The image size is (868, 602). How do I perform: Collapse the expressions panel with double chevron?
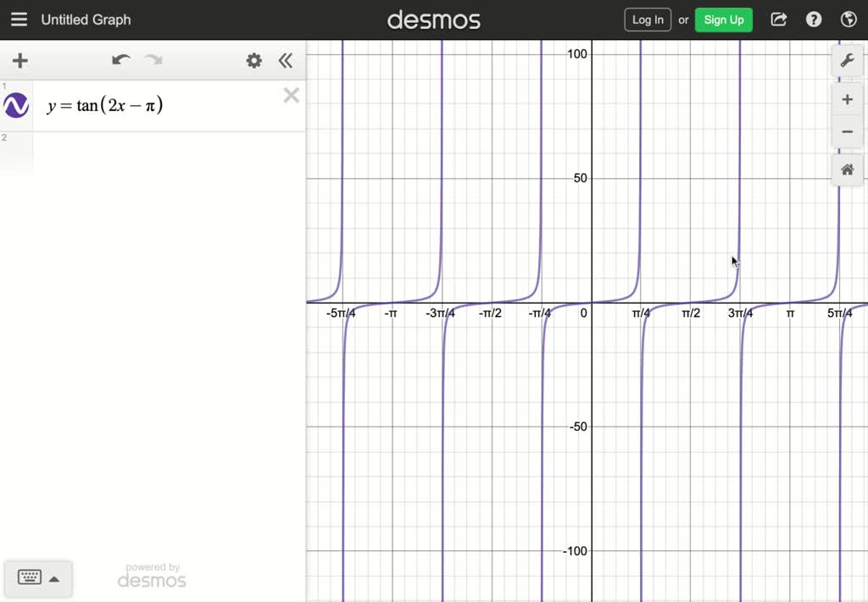(x=286, y=60)
